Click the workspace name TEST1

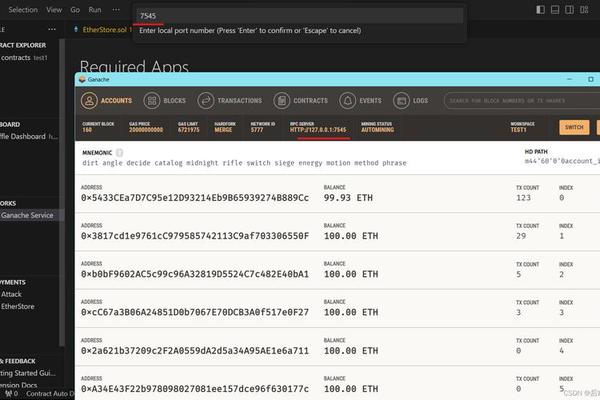pyautogui.click(x=518, y=130)
